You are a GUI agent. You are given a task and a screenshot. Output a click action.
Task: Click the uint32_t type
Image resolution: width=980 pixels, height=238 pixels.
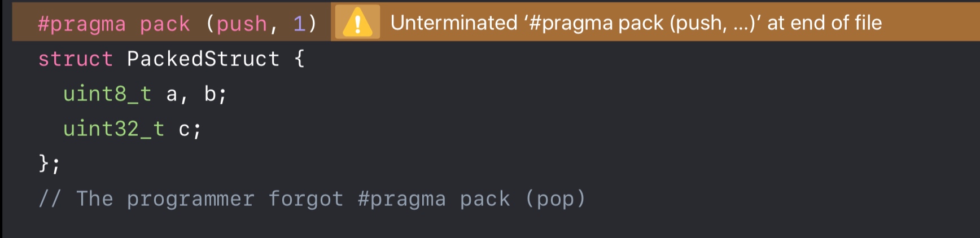(x=113, y=129)
